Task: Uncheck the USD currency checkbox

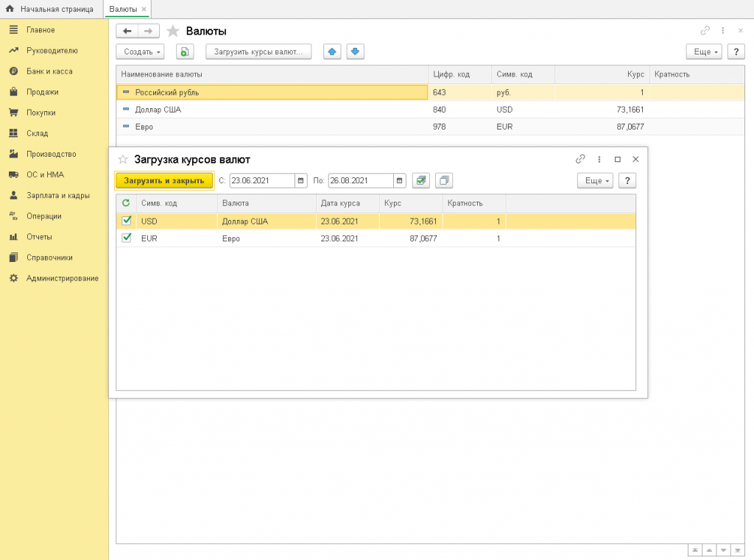Action: pos(127,221)
